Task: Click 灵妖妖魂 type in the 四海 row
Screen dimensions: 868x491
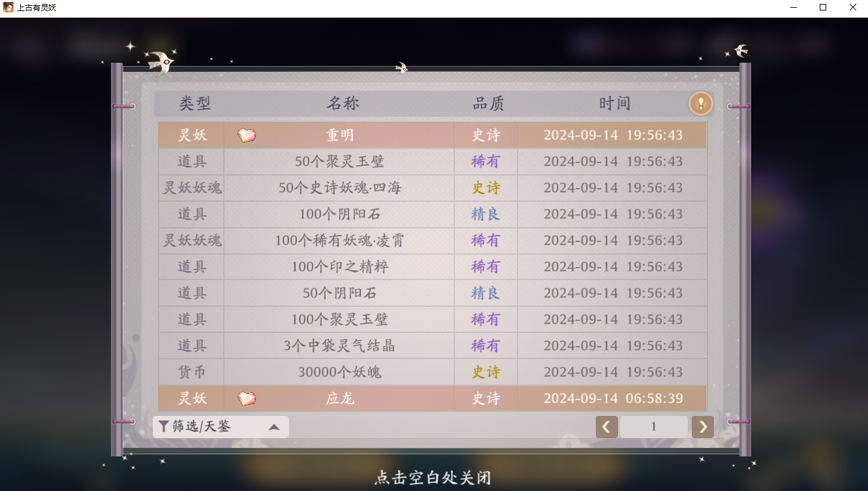Action: (192, 188)
